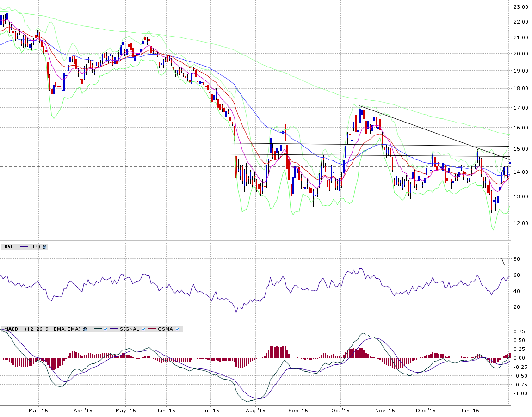Click the MACD -1.00 axis label
The image size is (532, 417).
click(x=520, y=393)
